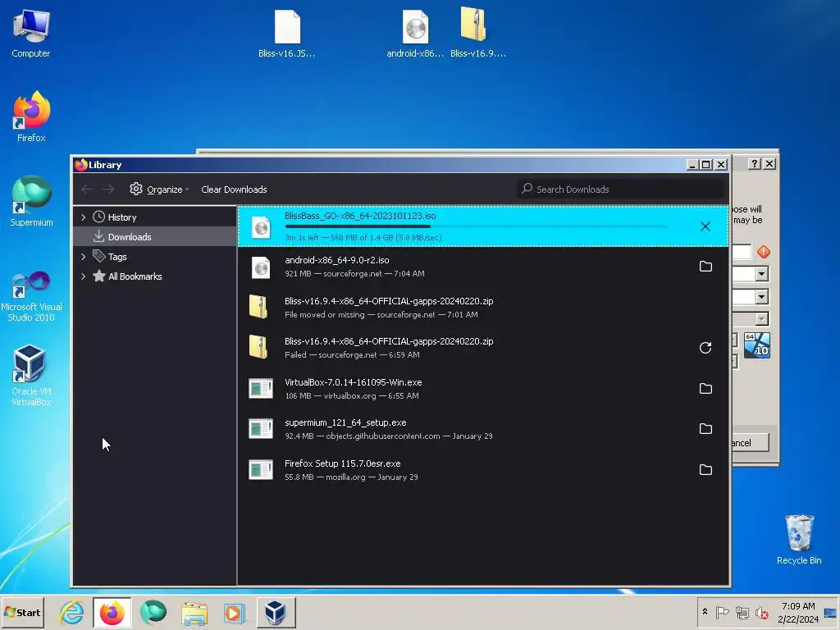Click the Clear Downloads button
This screenshot has height=630, width=840.
click(234, 189)
